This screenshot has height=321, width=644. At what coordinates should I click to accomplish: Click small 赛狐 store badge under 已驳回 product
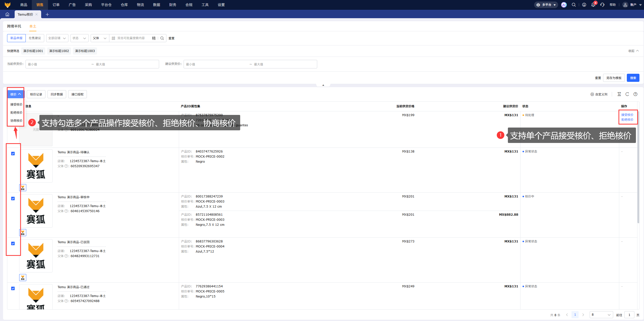pos(23,278)
